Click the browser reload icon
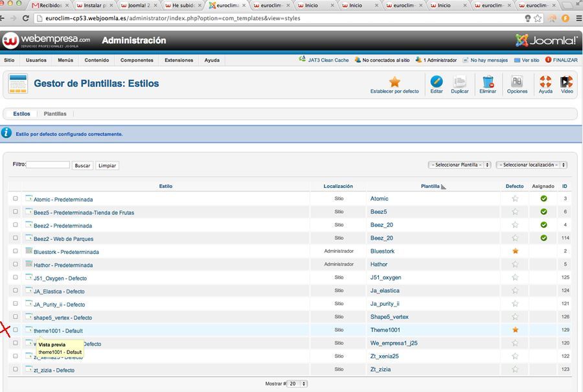 (x=26, y=18)
